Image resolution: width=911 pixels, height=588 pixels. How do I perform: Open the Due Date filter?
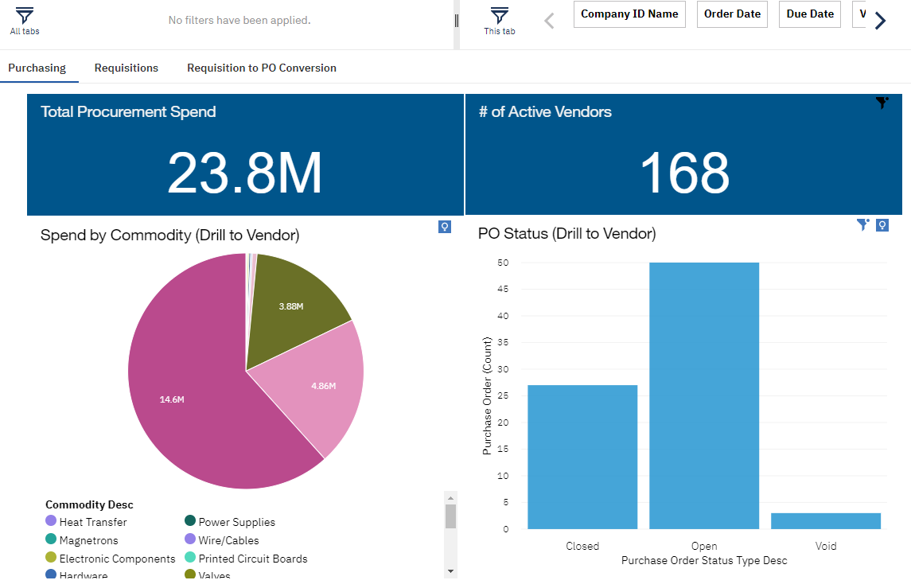pos(809,14)
